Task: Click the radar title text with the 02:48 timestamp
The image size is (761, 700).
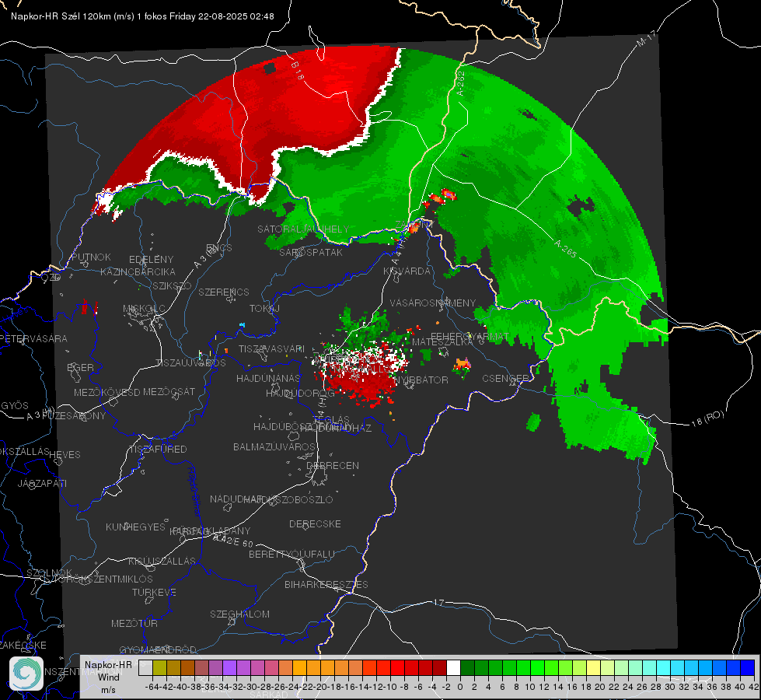Action: click(x=142, y=16)
